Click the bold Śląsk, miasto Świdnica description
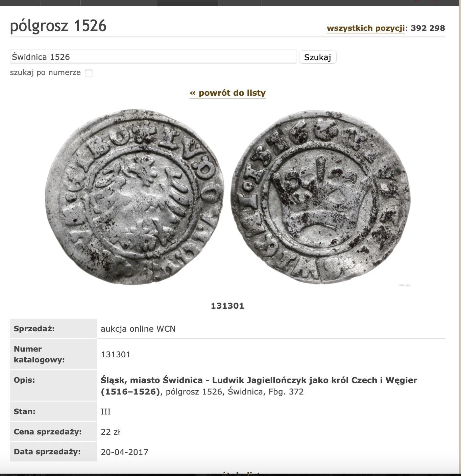The image size is (461, 476). click(x=259, y=386)
